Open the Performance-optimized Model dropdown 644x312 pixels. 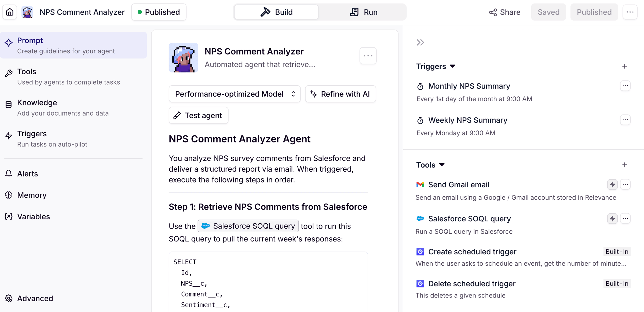235,94
